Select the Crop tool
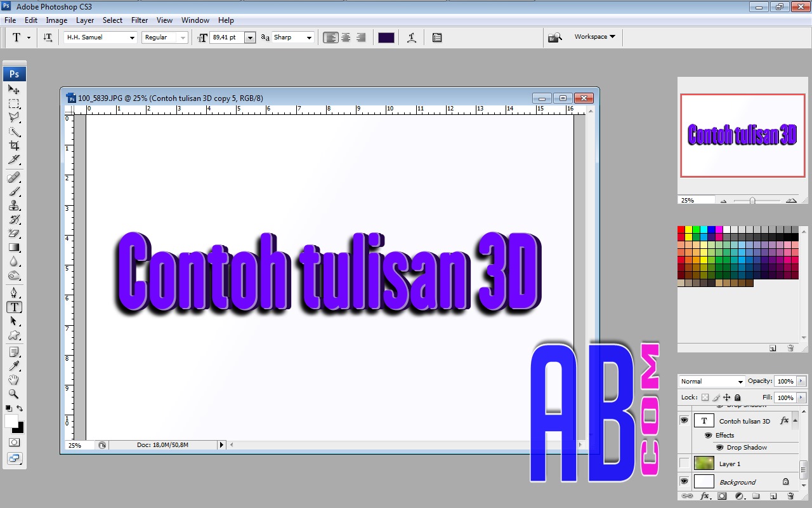Viewport: 812px width, 508px height. click(13, 144)
